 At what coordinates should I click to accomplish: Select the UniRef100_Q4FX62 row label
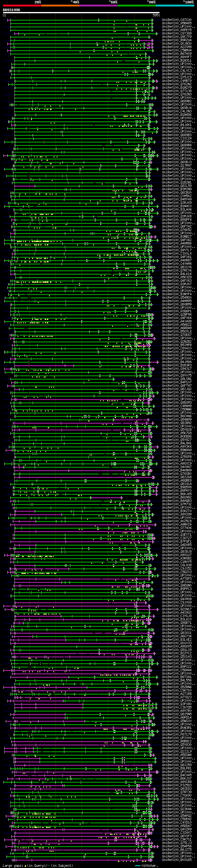pos(177,240)
